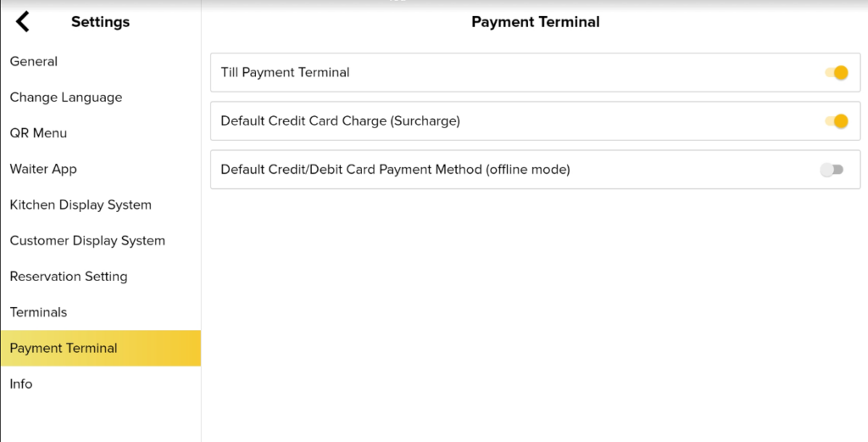
Task: Enable offline mode card payment toggle
Action: (x=832, y=170)
